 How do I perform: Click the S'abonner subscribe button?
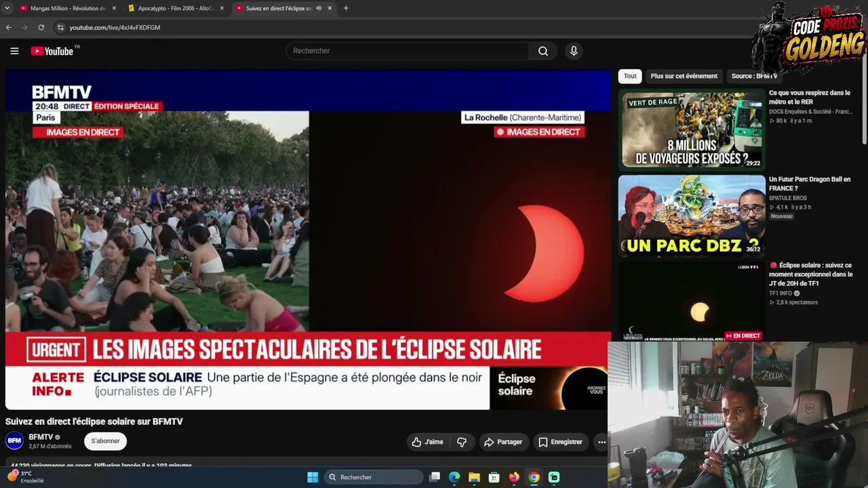tap(105, 441)
